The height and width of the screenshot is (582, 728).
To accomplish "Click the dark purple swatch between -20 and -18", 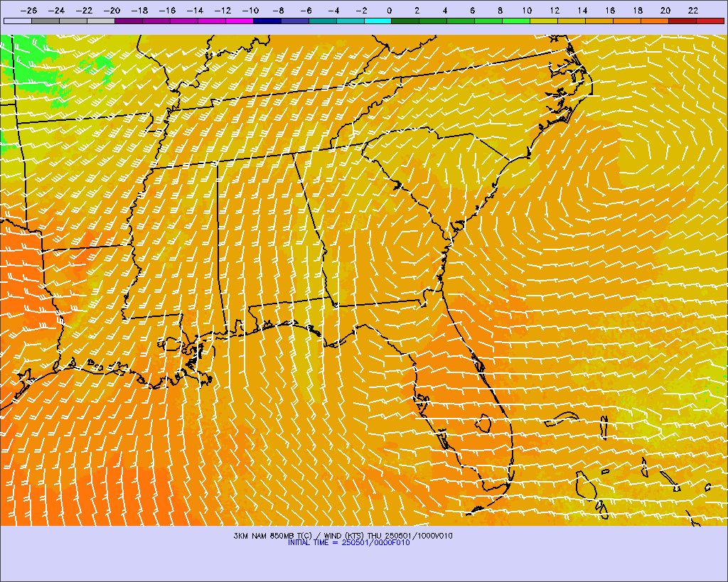I will click(x=129, y=21).
